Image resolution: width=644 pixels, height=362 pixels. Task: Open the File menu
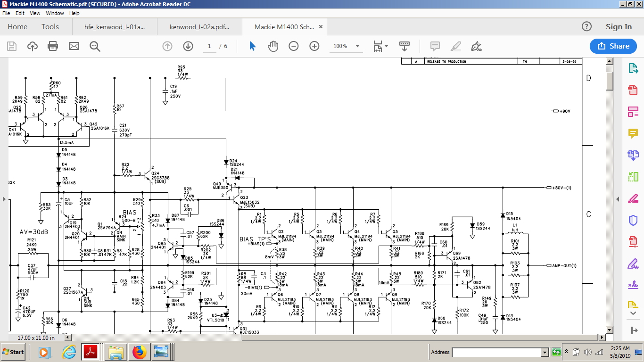6,13
